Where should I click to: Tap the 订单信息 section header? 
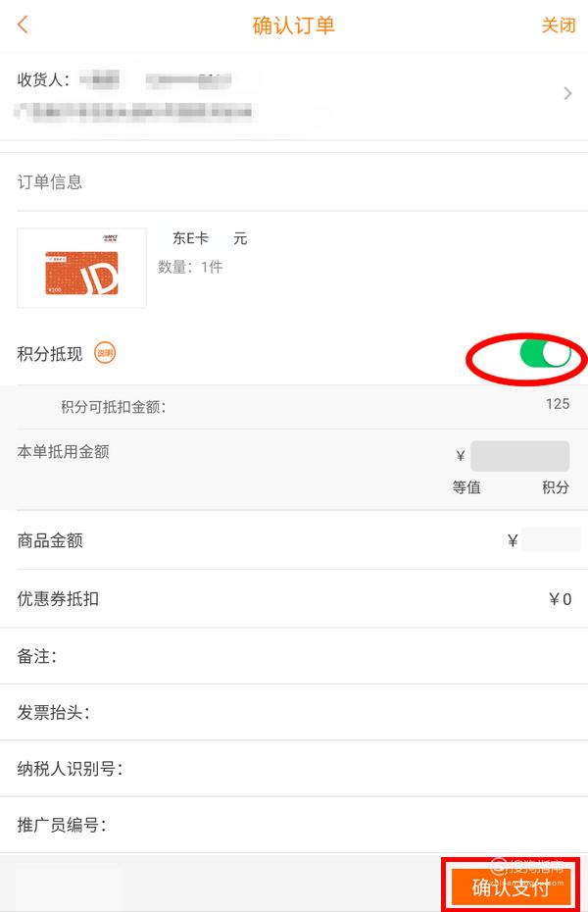click(x=50, y=182)
